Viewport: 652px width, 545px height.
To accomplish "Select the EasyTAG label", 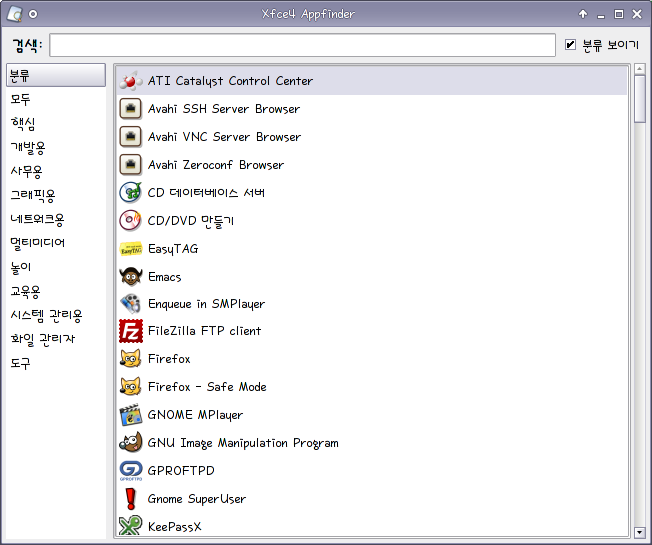I will point(173,249).
